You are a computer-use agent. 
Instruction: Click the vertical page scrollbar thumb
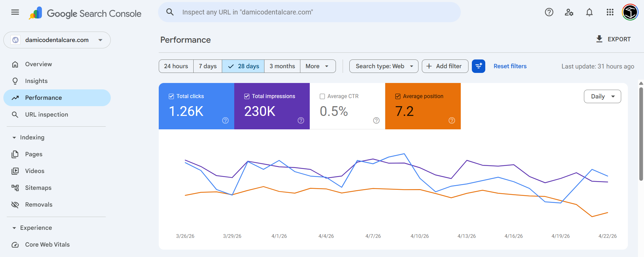pos(641,134)
